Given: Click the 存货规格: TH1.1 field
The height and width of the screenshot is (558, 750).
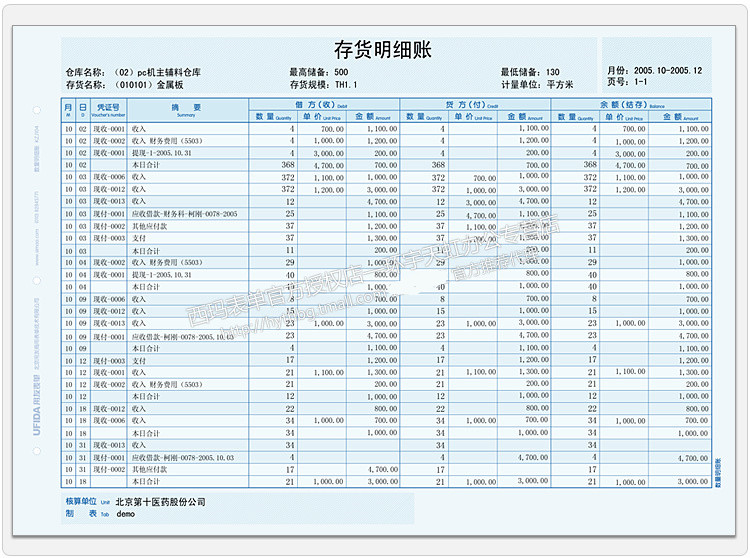Looking at the screenshot, I should pyautogui.click(x=323, y=85).
